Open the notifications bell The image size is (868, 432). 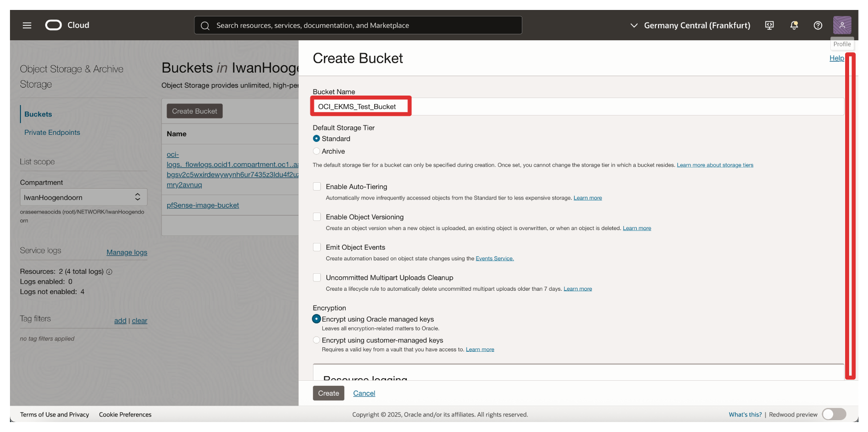794,25
